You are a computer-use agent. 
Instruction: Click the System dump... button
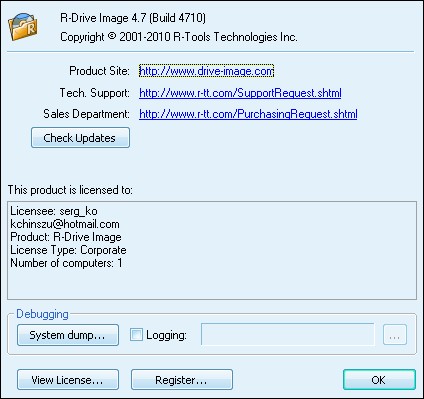click(x=68, y=335)
